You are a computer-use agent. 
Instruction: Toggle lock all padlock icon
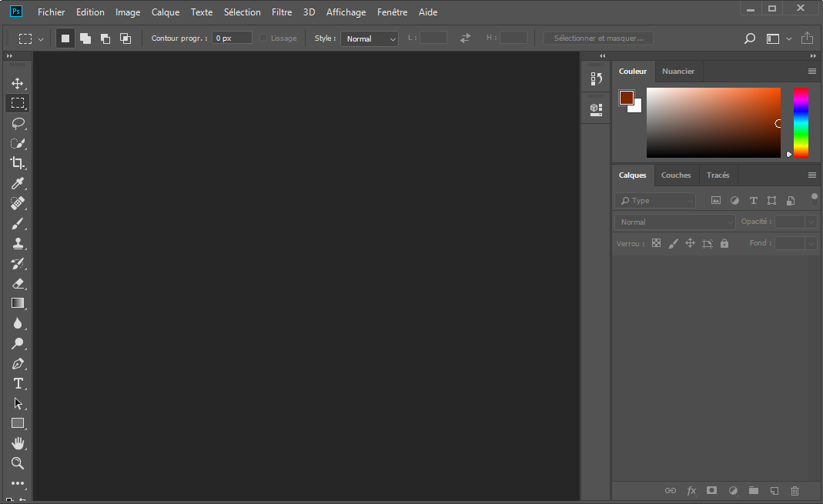724,243
